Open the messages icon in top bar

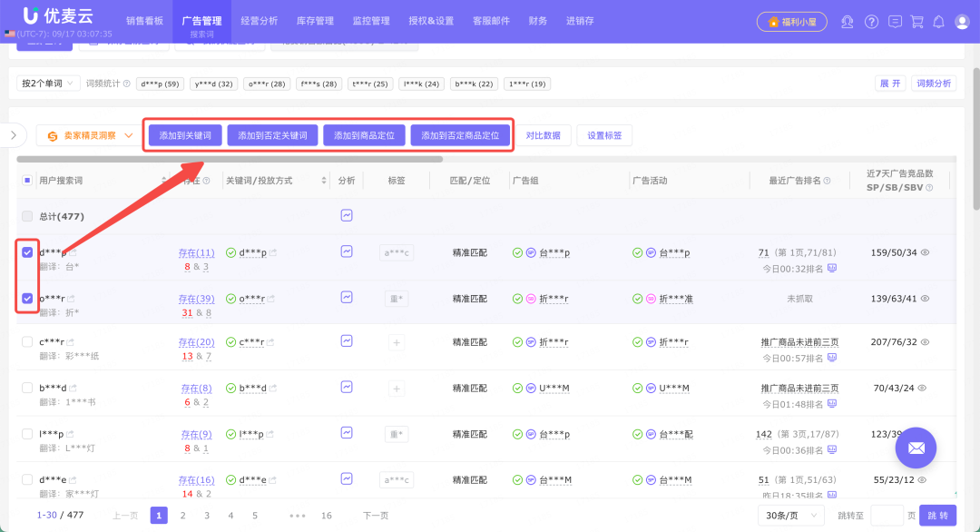[896, 22]
